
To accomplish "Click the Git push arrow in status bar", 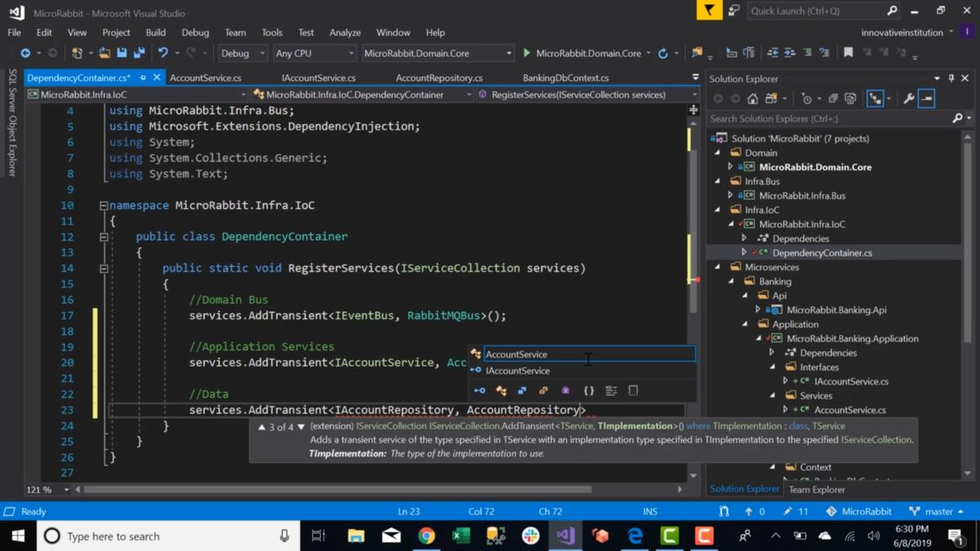I will coord(748,512).
